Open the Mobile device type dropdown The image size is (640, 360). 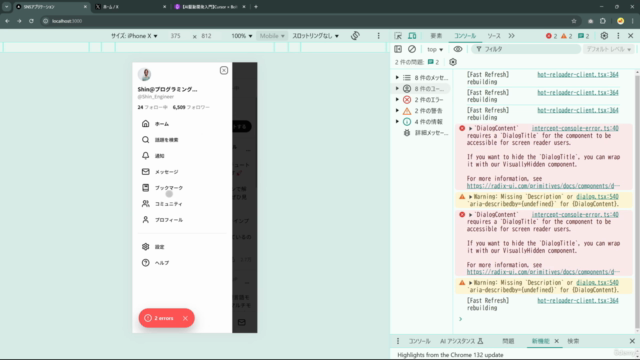tap(272, 36)
